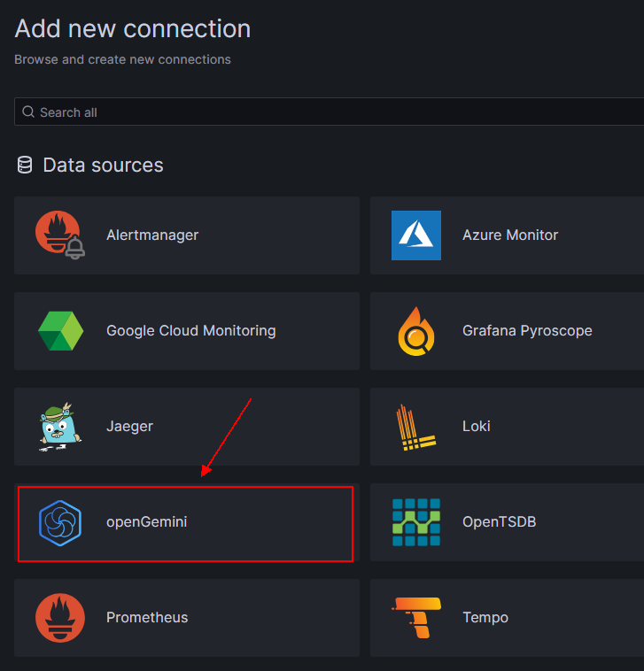Image resolution: width=644 pixels, height=671 pixels.
Task: Click the Jaeger gopher mascot icon
Action: click(x=60, y=427)
